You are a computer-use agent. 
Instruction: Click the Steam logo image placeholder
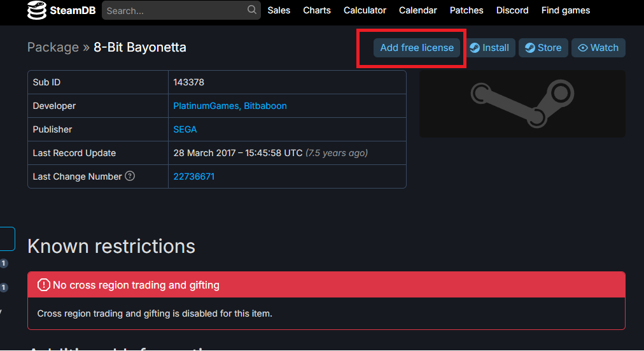click(x=522, y=104)
